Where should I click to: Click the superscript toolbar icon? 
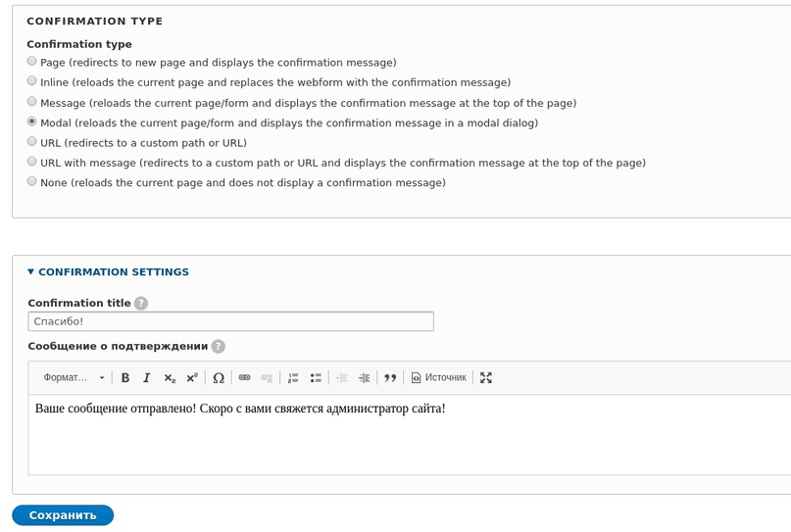(x=192, y=377)
